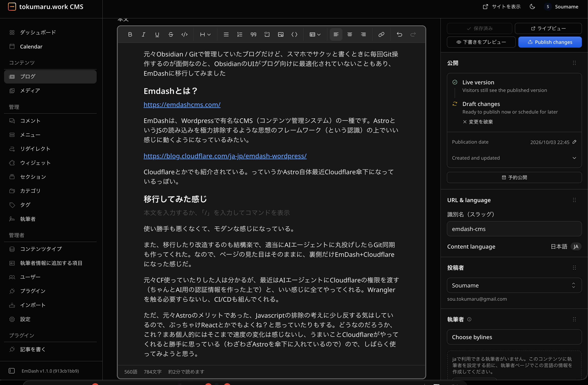Align text to the right
The height and width of the screenshot is (385, 588).
[x=363, y=34]
